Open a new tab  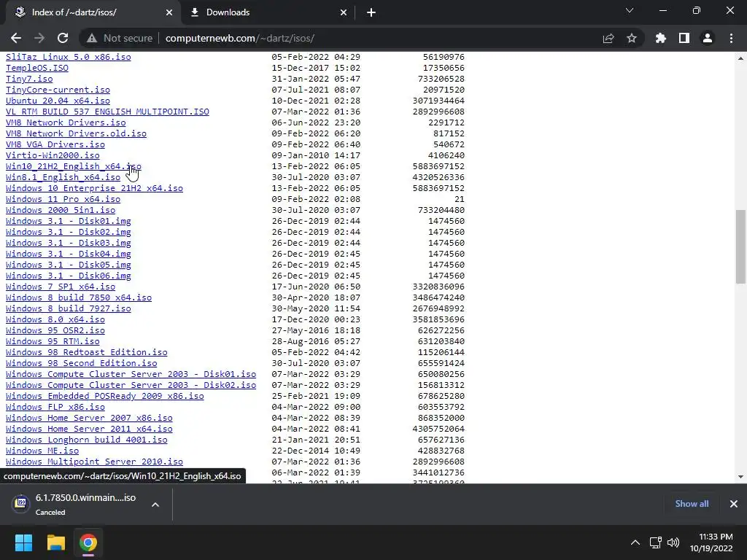(371, 12)
